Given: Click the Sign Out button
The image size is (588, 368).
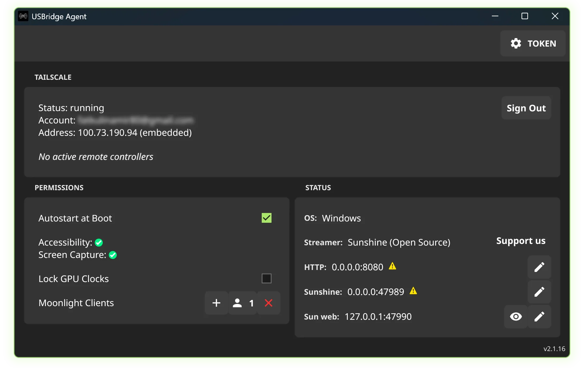Looking at the screenshot, I should [526, 108].
